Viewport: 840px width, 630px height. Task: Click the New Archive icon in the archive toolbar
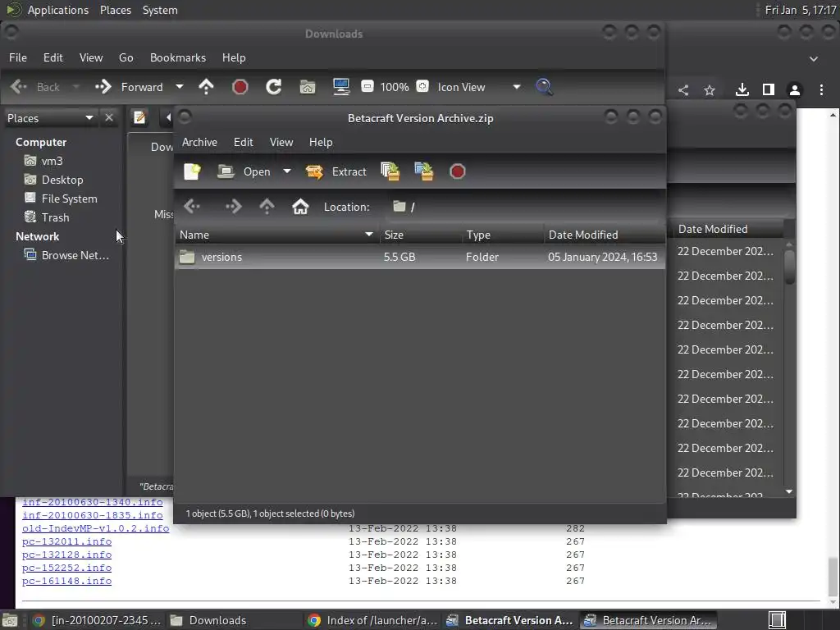pos(192,171)
